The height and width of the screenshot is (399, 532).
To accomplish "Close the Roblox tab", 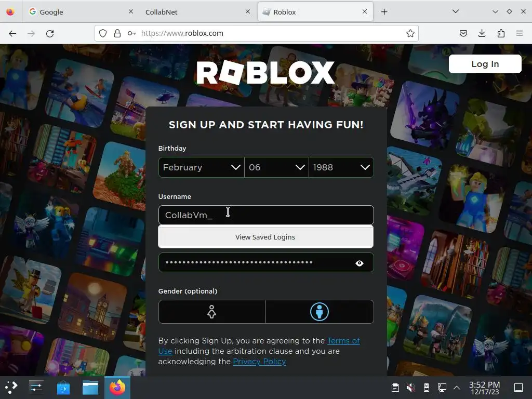I will [x=364, y=11].
